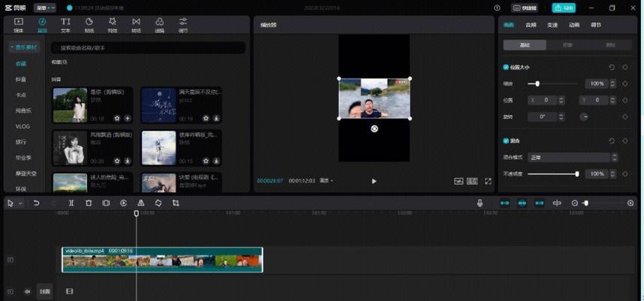The image size is (644, 301).
Task: Toggle the linkage button in timeline toolbar
Action: (x=540, y=203)
